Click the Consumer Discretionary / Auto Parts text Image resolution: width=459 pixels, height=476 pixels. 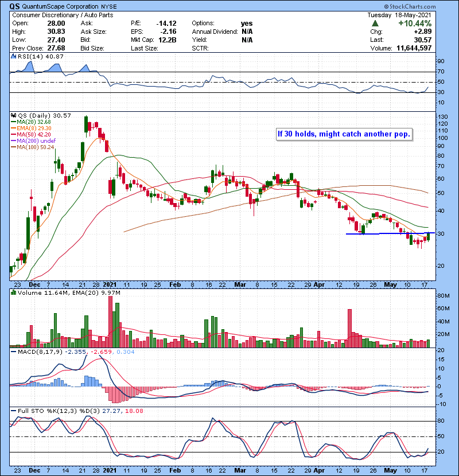tap(63, 15)
